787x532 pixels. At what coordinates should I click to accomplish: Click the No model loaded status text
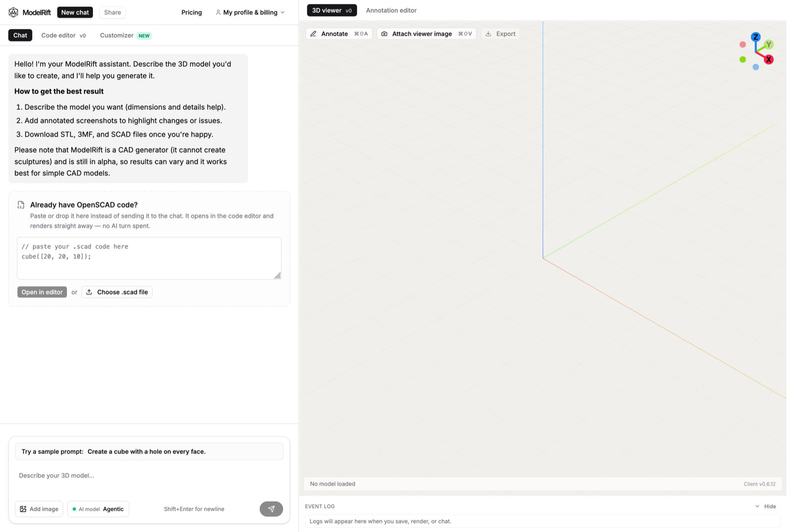(333, 484)
